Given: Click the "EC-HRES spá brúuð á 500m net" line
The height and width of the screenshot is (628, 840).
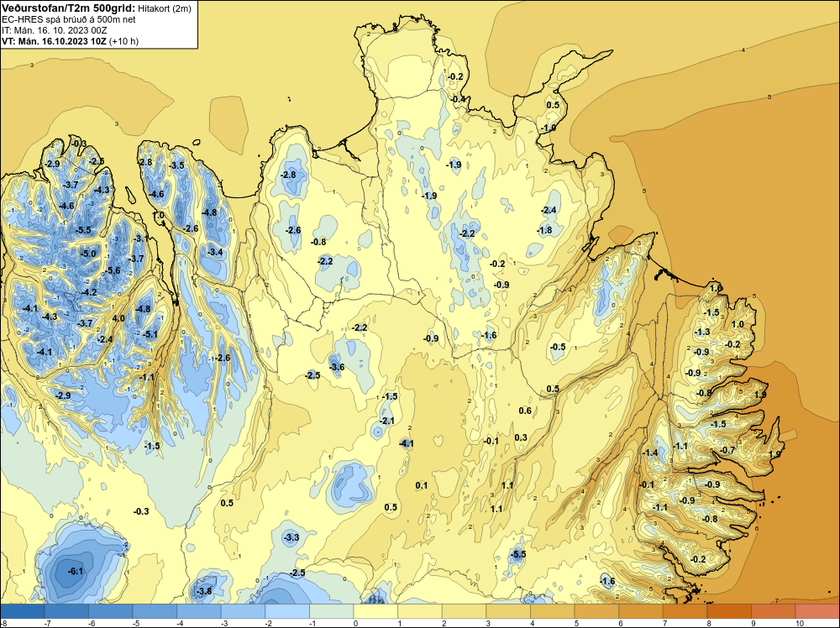Looking at the screenshot, I should coord(69,19).
